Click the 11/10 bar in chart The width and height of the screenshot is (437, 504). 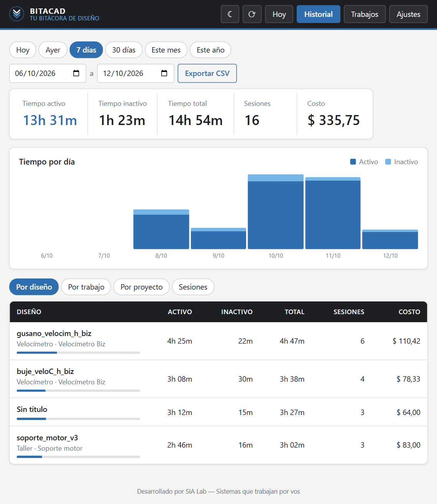(x=333, y=213)
